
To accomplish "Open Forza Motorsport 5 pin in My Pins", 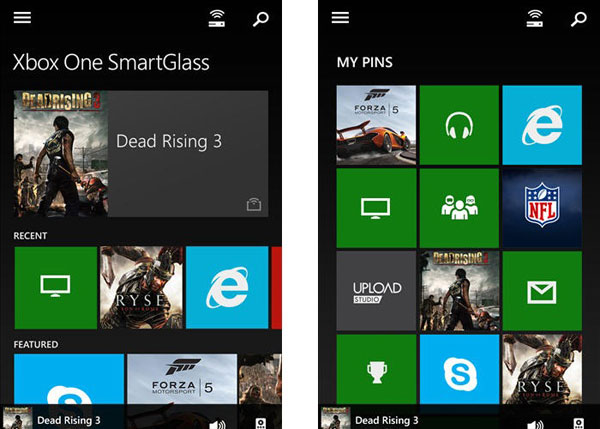I will click(x=376, y=125).
